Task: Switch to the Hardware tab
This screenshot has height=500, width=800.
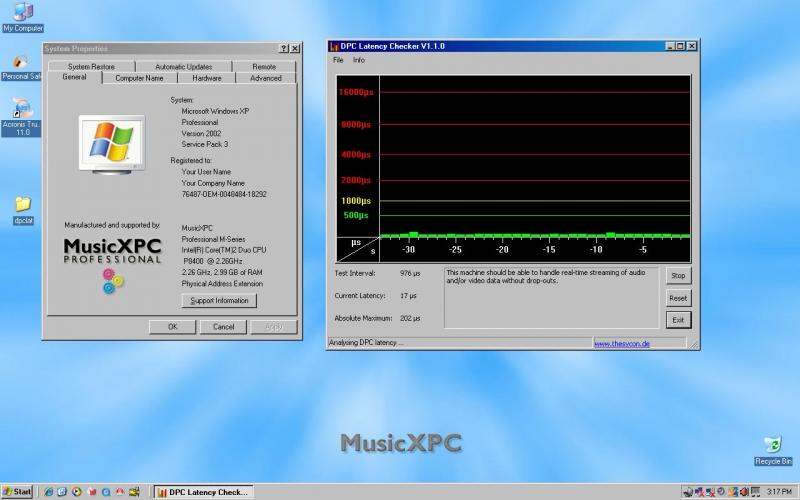Action: 207,78
